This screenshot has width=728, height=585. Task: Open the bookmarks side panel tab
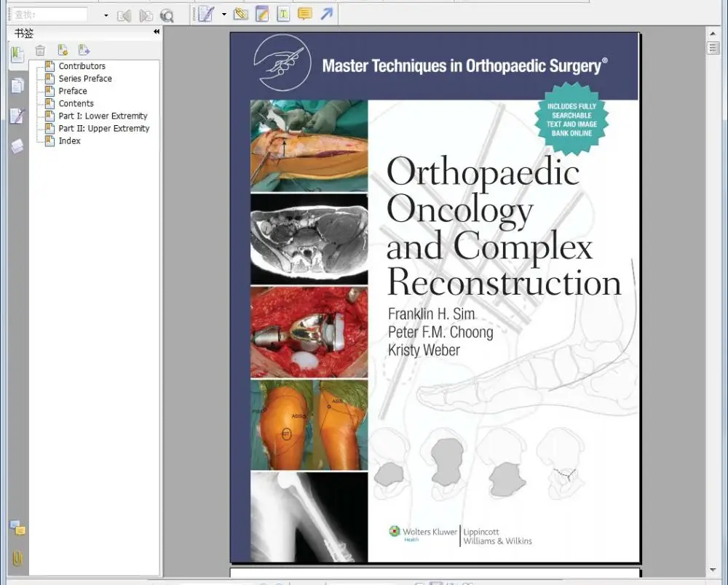pos(17,55)
